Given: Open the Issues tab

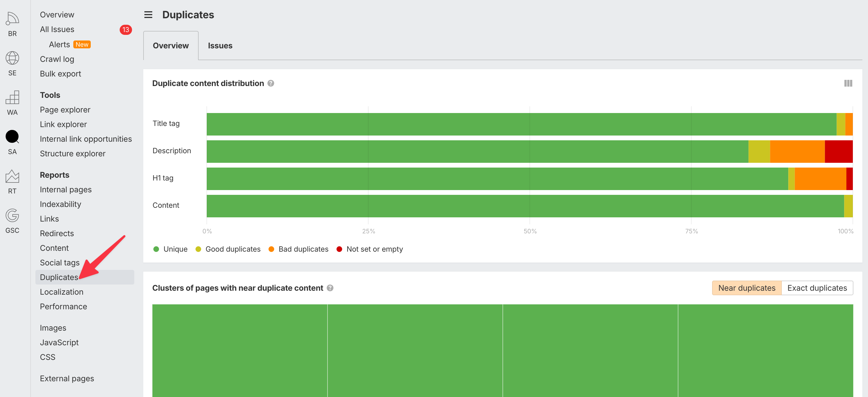Looking at the screenshot, I should 220,46.
